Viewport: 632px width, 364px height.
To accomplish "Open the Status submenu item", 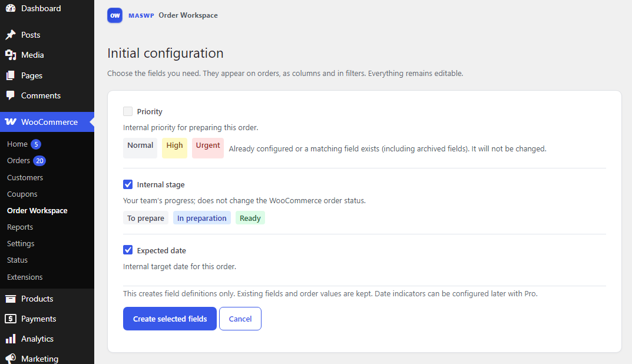I will pyautogui.click(x=17, y=260).
